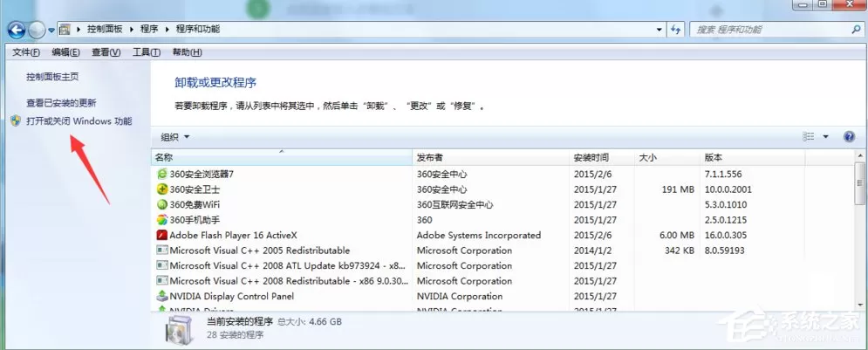
Task: Select 程序和功能 in the address breadcrumb
Action: tap(198, 30)
